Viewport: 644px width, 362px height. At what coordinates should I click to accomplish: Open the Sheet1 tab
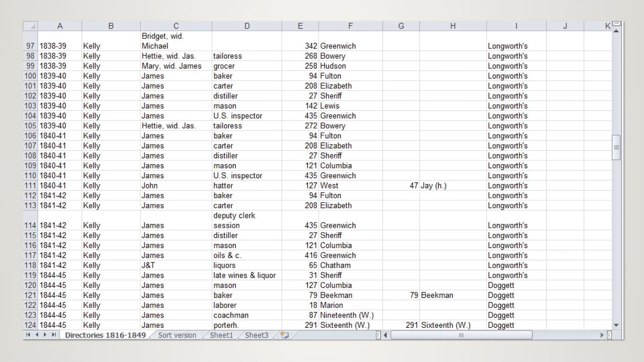tap(221, 335)
